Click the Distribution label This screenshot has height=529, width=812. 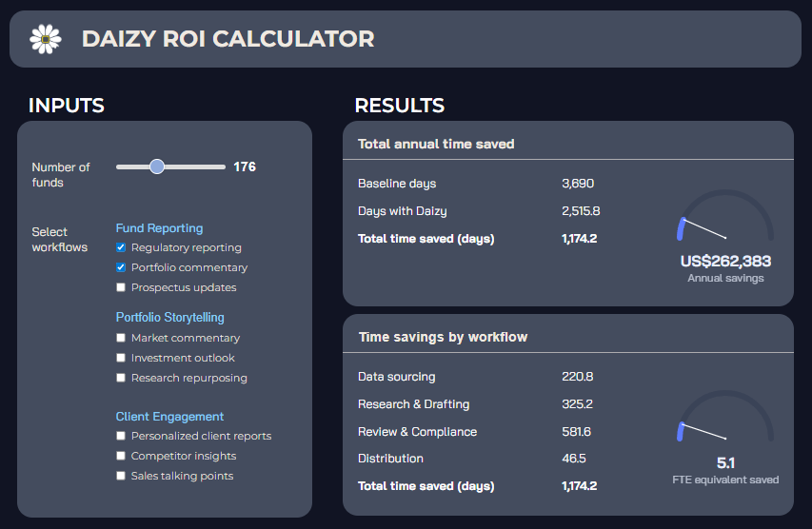click(x=390, y=458)
